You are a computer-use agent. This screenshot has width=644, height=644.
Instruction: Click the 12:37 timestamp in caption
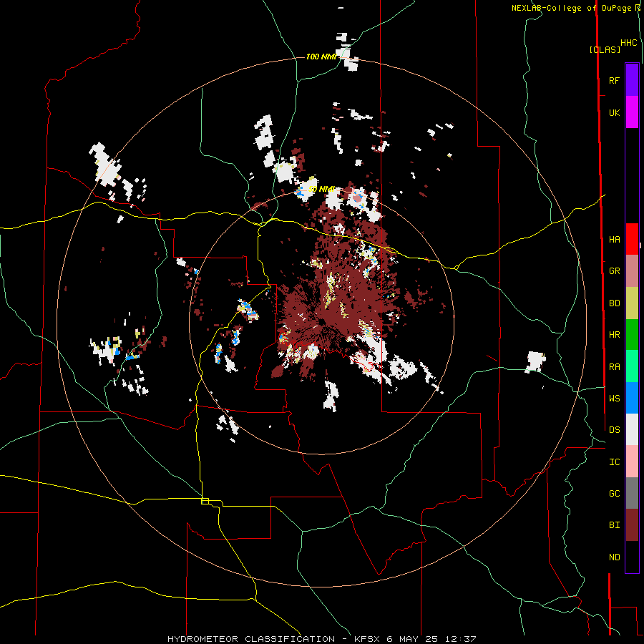462,639
